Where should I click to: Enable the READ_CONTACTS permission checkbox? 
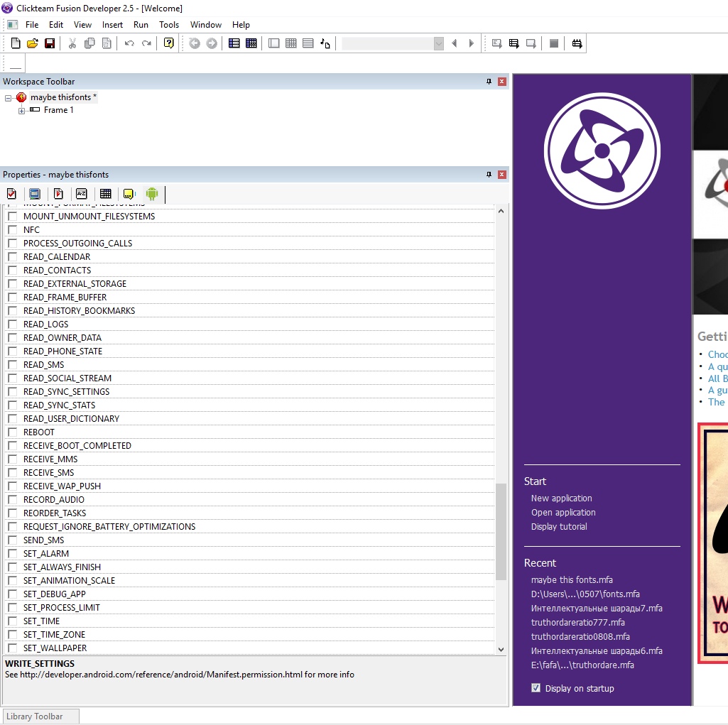pos(12,271)
